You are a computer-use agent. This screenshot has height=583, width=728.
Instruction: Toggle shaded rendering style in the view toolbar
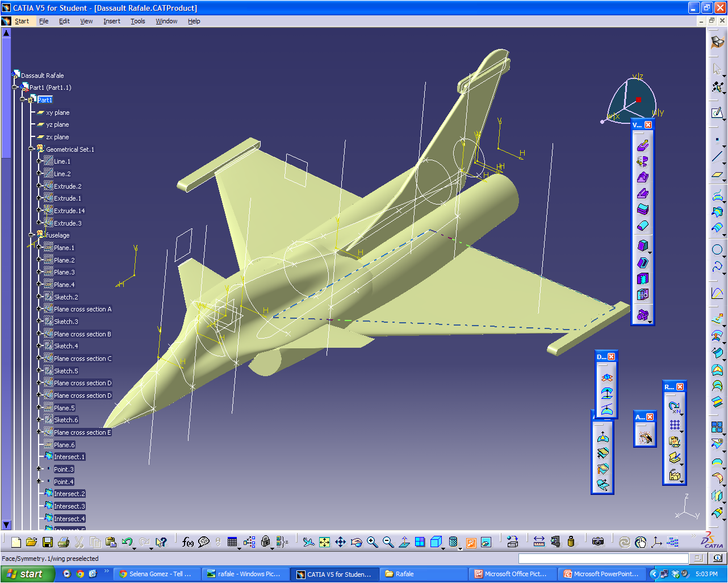(437, 542)
